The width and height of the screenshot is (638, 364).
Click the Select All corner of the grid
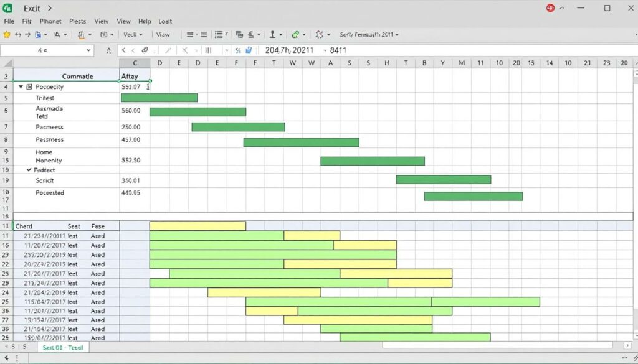tap(6, 63)
